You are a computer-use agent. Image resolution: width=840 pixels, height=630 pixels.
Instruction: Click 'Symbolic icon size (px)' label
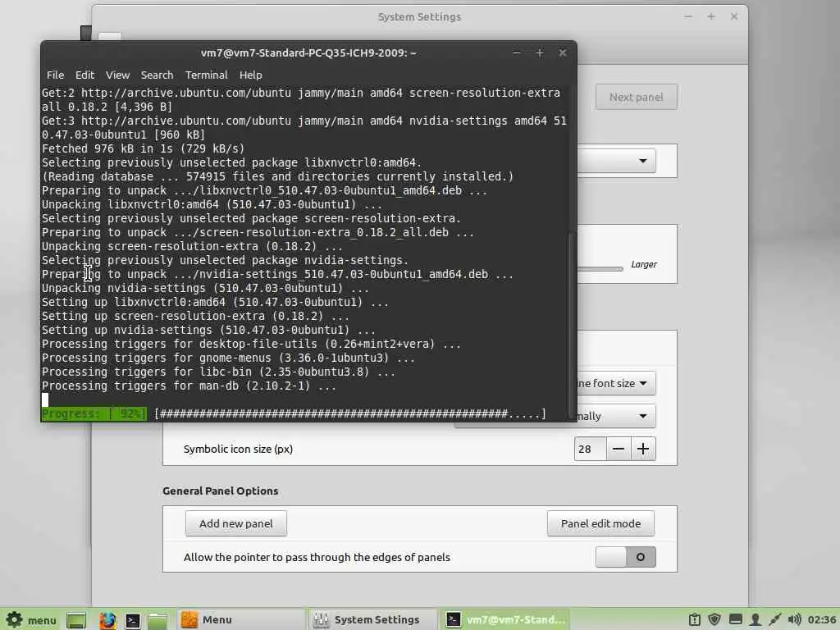(x=238, y=449)
